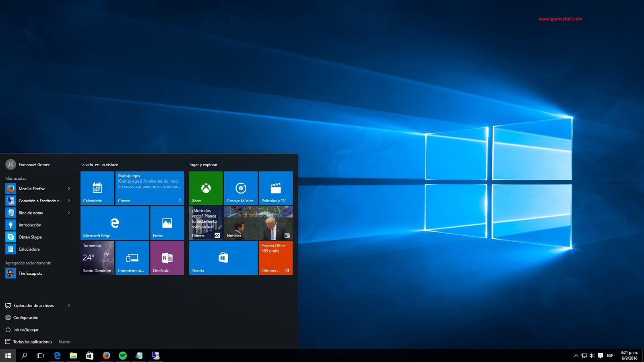Launch Calculadora from the app list
644x362 pixels.
[38, 249]
